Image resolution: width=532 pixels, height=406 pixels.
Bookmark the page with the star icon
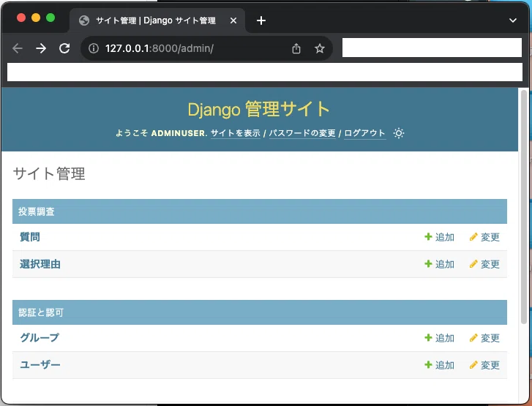(320, 48)
